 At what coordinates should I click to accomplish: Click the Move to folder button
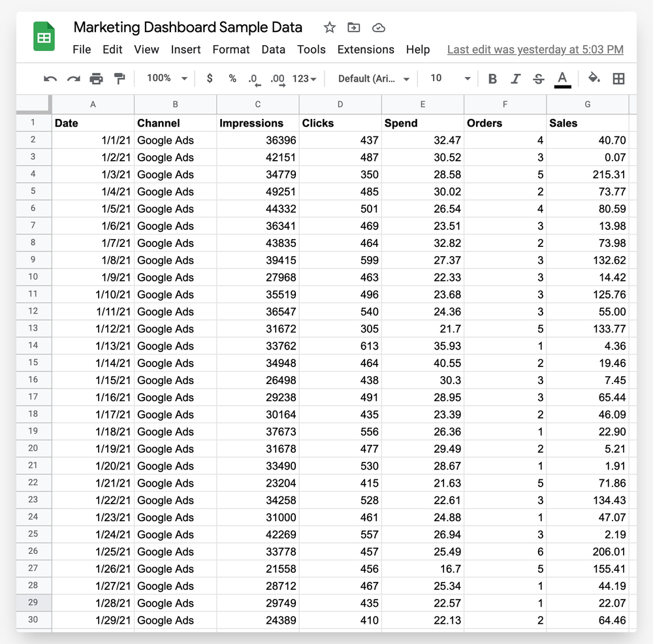coord(353,27)
